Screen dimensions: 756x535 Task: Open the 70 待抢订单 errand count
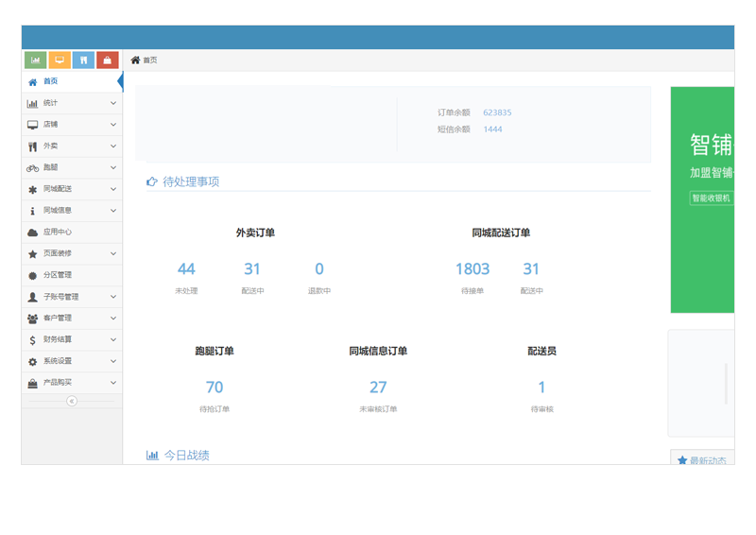pos(215,387)
